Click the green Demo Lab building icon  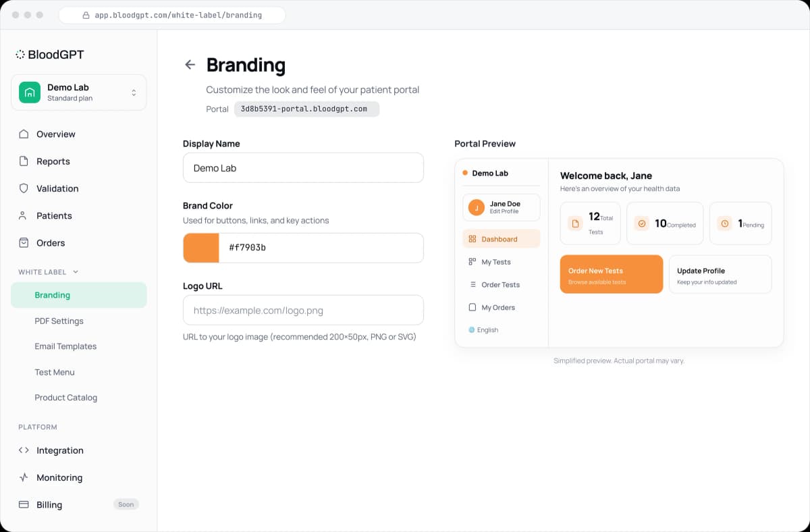30,92
